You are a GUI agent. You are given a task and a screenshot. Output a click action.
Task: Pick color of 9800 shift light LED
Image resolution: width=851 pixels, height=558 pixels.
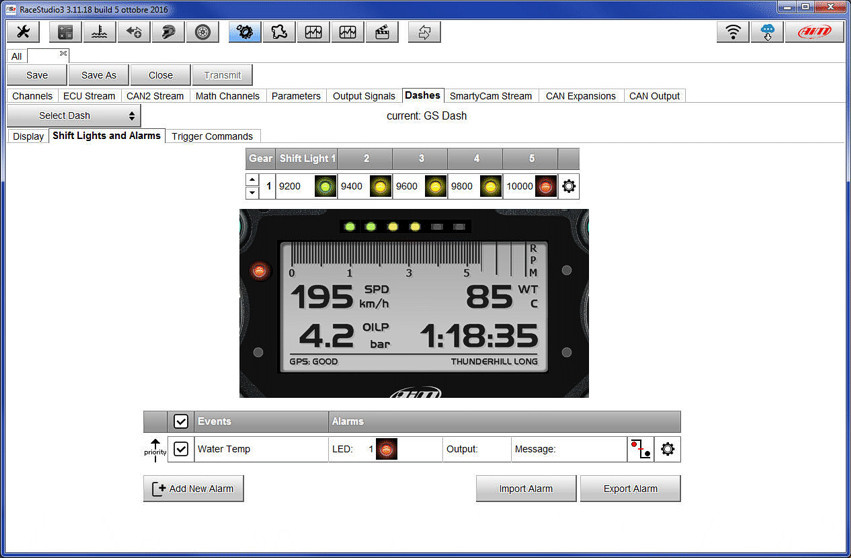point(491,187)
